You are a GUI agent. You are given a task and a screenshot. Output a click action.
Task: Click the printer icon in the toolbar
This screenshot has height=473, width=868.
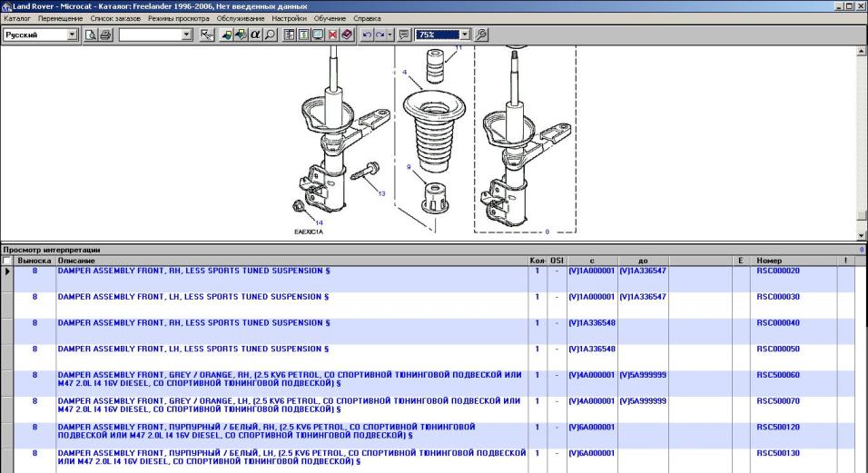(x=105, y=34)
